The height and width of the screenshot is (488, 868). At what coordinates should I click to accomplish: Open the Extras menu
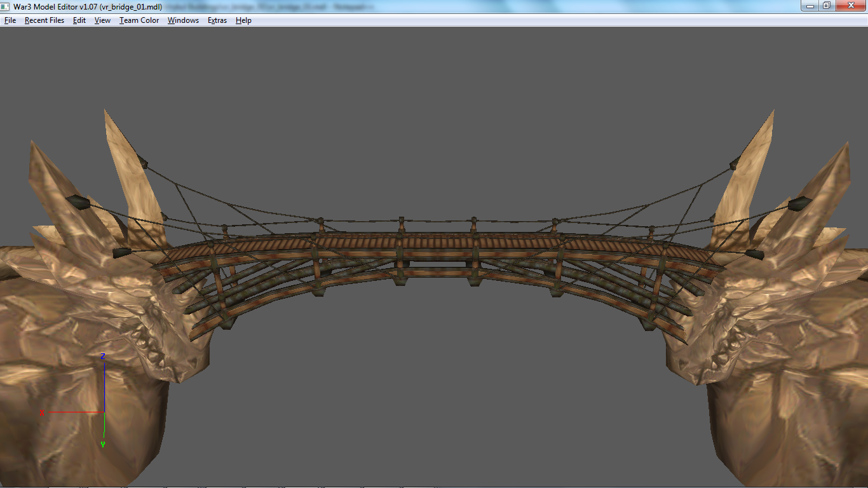pos(217,20)
